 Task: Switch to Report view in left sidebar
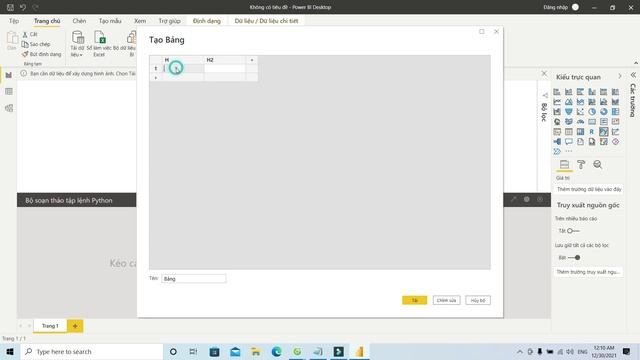(9, 75)
